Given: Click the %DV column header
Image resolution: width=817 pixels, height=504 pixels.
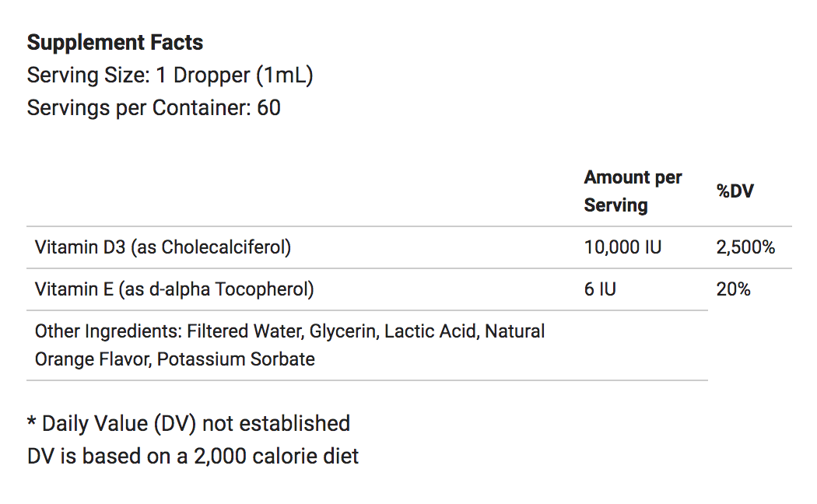Looking at the screenshot, I should pyautogui.click(x=735, y=191).
